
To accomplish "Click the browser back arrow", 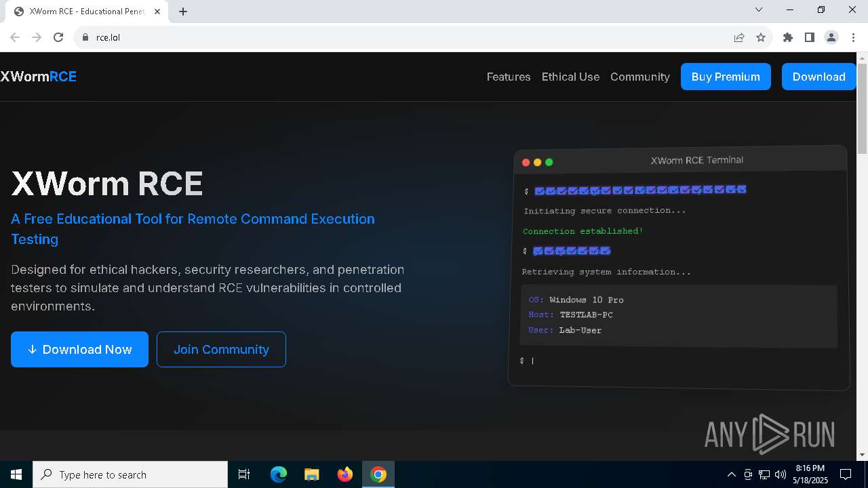I will click(15, 37).
